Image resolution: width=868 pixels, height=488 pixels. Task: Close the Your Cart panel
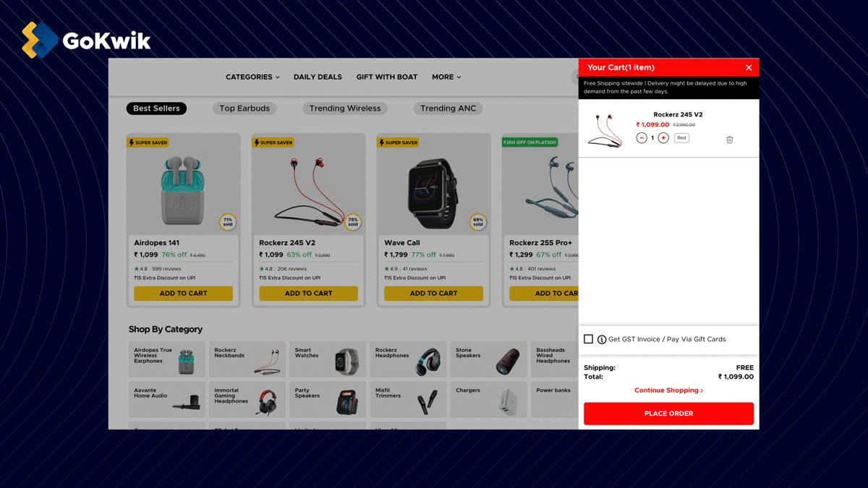749,68
